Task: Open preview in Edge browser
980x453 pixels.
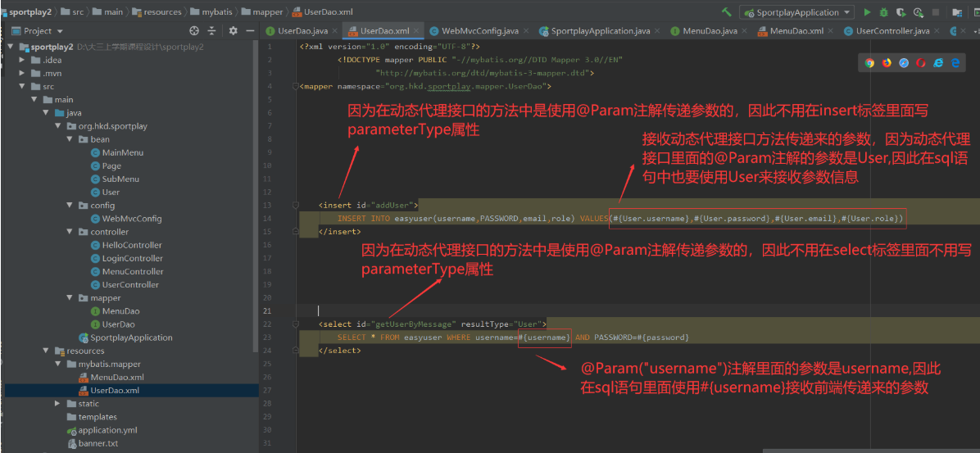Action: coord(955,62)
